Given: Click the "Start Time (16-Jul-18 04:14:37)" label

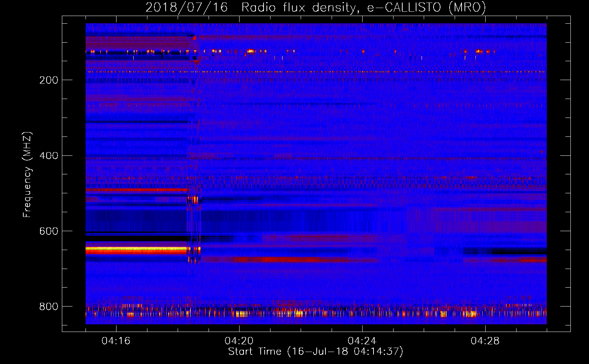Looking at the screenshot, I should tap(316, 352).
